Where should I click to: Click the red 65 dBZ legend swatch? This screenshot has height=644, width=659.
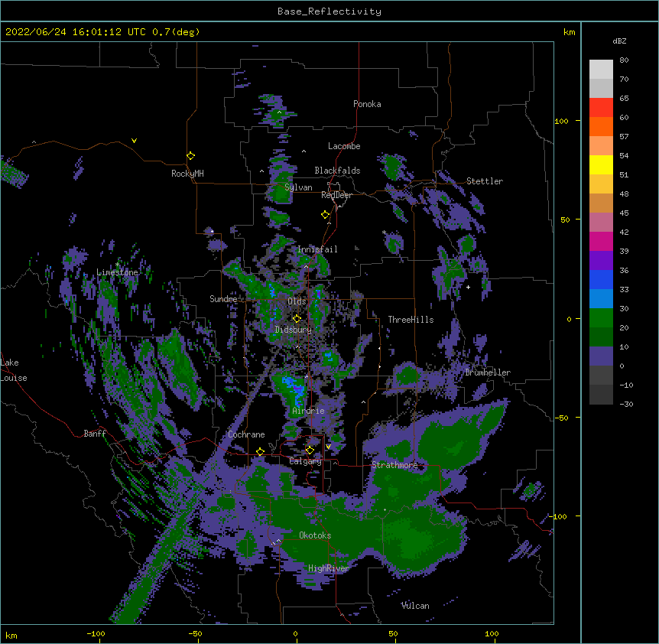601,108
